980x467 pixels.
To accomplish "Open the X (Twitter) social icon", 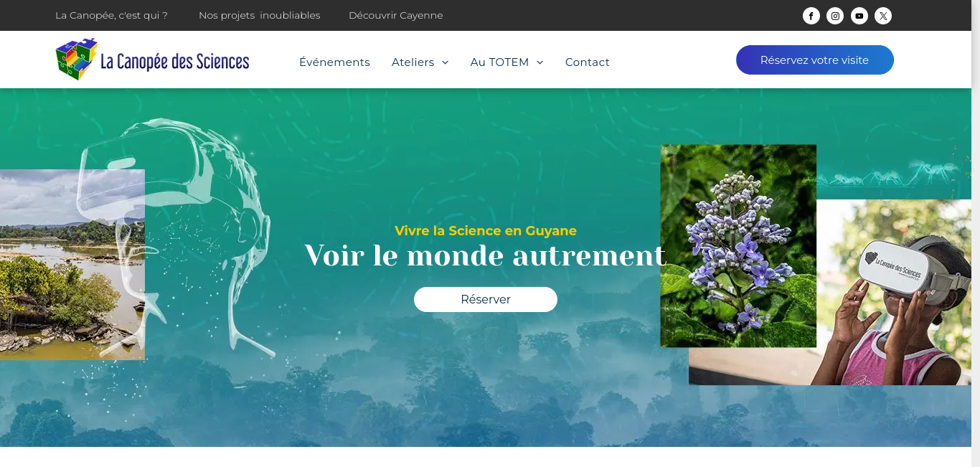I will (x=883, y=16).
